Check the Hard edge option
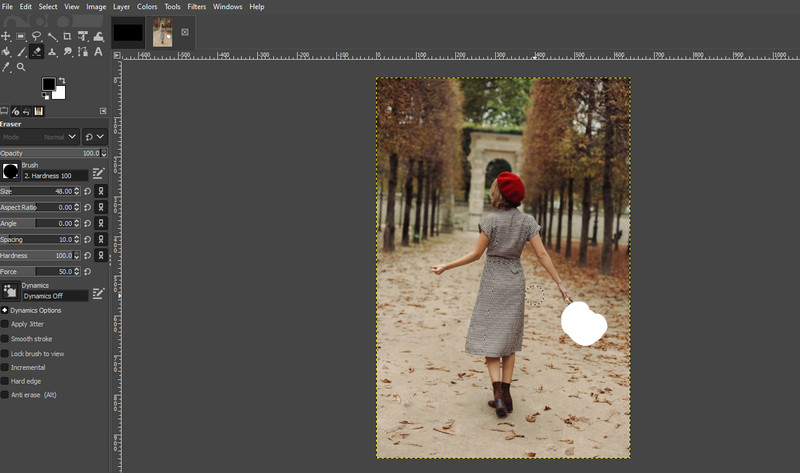The height and width of the screenshot is (473, 800). 5,381
